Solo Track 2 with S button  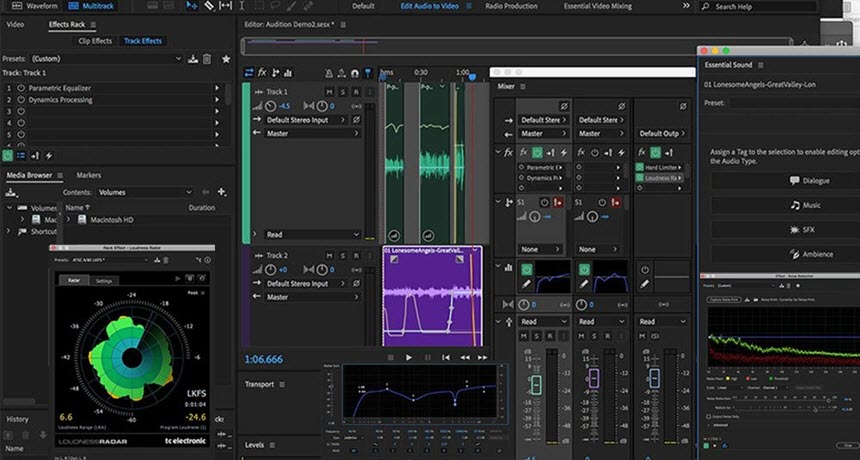click(x=343, y=255)
